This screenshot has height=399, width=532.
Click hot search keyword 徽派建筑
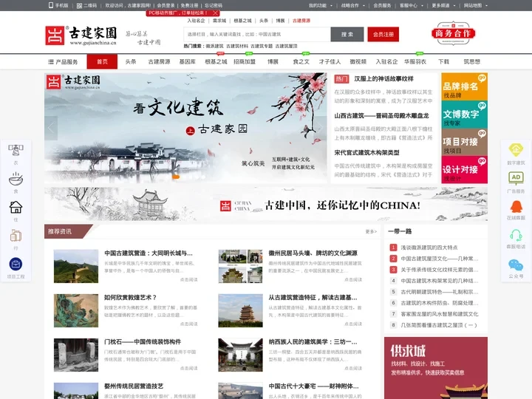pos(214,46)
